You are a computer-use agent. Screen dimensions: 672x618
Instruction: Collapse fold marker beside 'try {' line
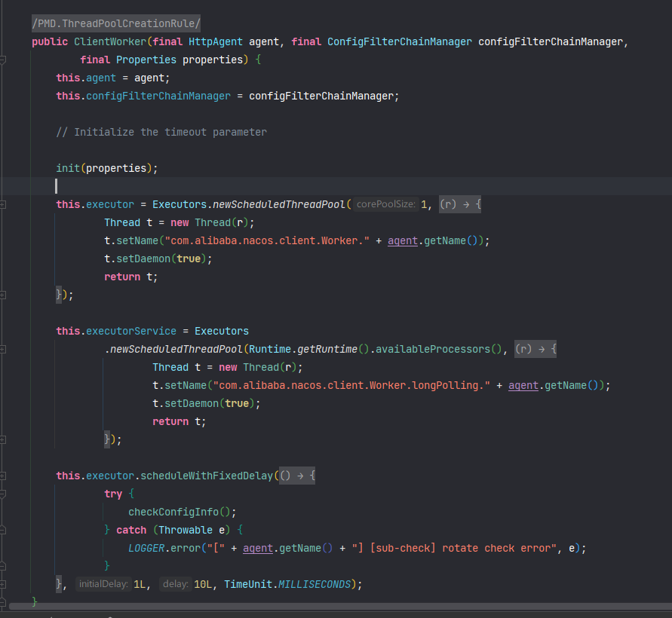click(x=2, y=494)
